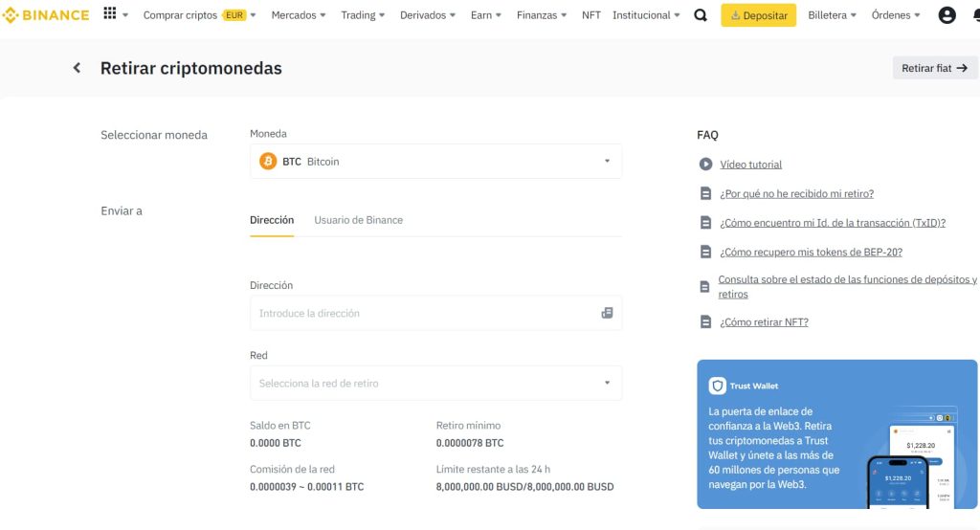The height and width of the screenshot is (530, 980).
Task: Click the FAQ heading
Action: point(707,135)
